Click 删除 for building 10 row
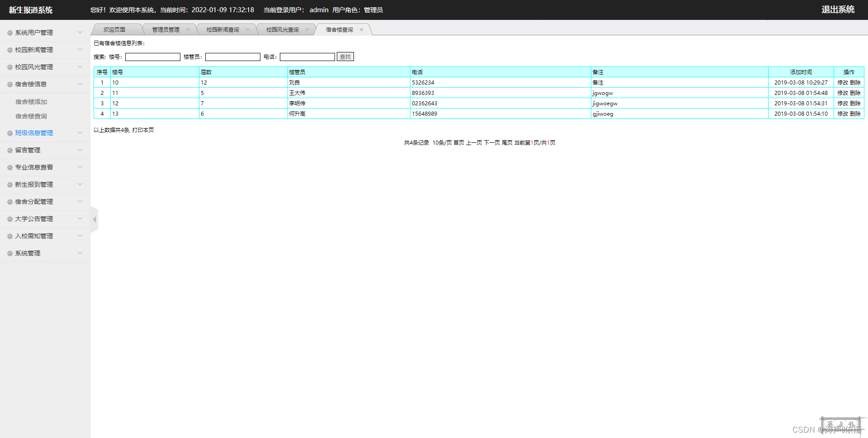Screen dimensions: 868x438 point(855,83)
